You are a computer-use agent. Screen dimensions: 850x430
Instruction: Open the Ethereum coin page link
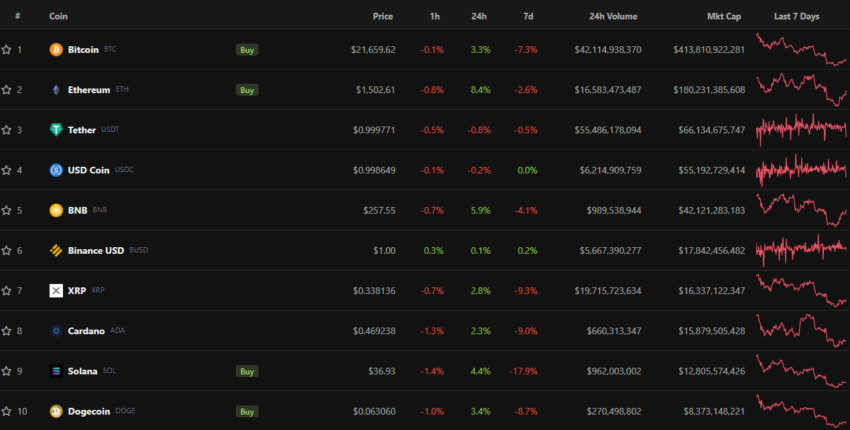(x=89, y=89)
